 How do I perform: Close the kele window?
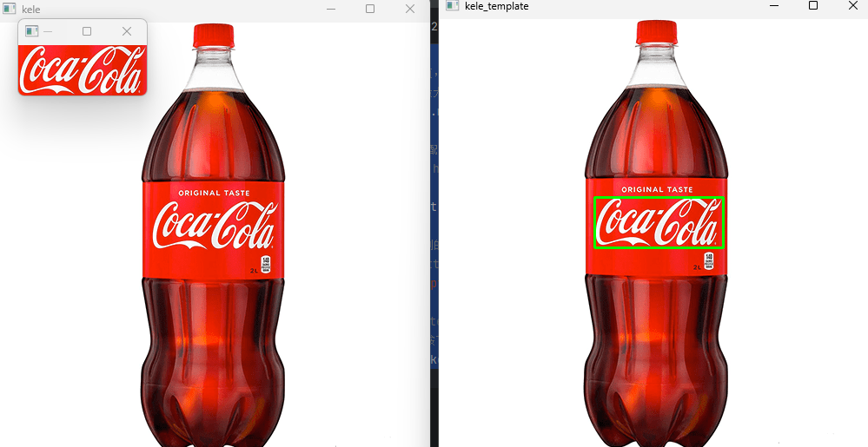[x=409, y=9]
